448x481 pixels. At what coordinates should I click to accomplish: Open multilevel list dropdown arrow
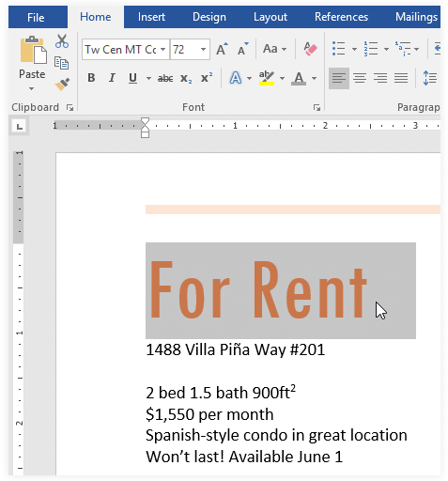point(417,49)
